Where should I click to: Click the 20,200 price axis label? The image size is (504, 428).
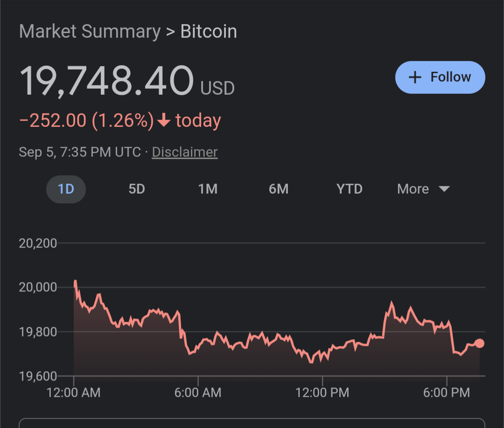pyautogui.click(x=37, y=243)
